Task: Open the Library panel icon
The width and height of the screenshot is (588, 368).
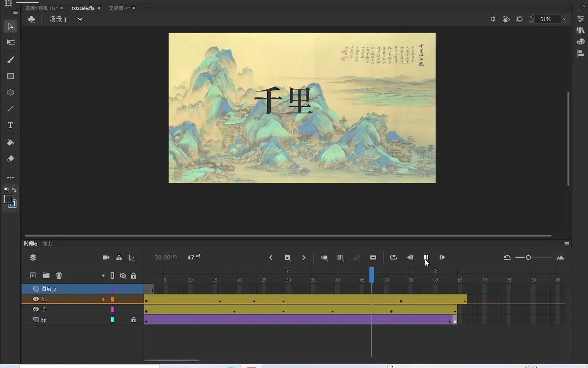Action: point(580,30)
